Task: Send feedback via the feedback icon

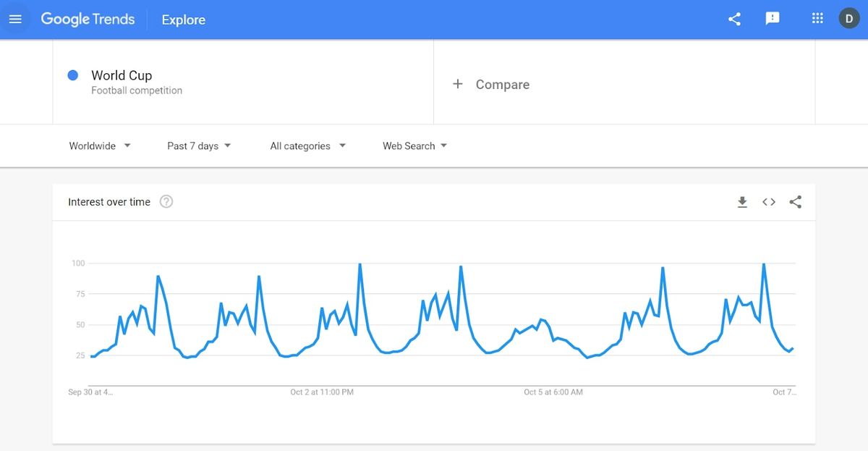Action: (773, 19)
